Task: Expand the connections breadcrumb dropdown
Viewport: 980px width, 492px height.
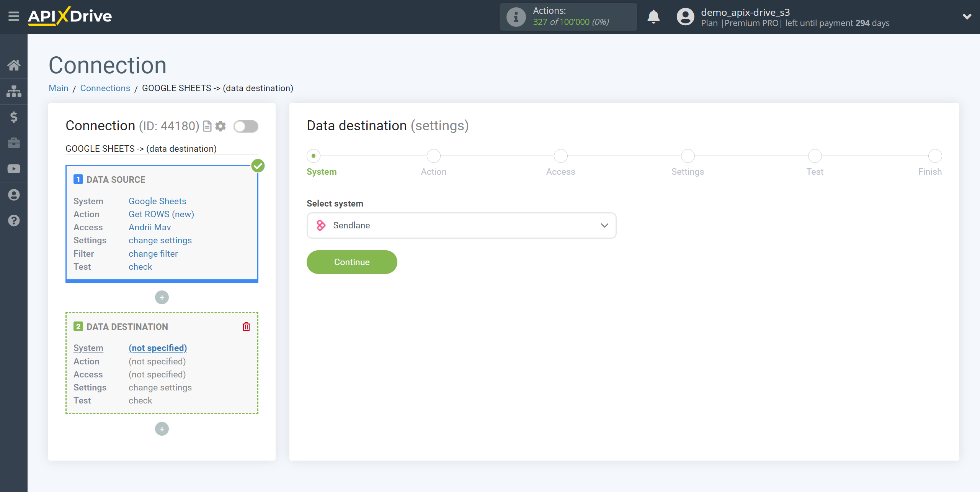Action: [105, 89]
